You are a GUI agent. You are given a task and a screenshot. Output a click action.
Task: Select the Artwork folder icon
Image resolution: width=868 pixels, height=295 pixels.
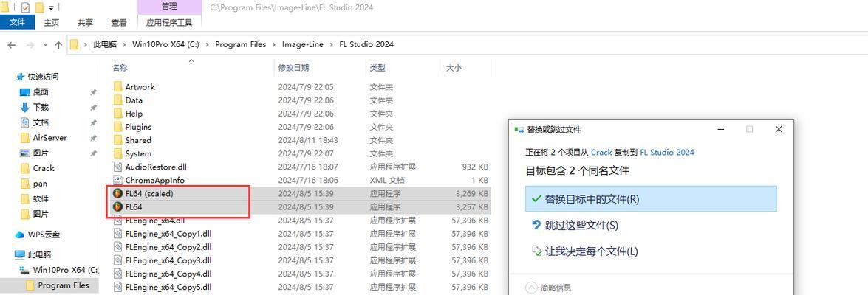[x=117, y=87]
